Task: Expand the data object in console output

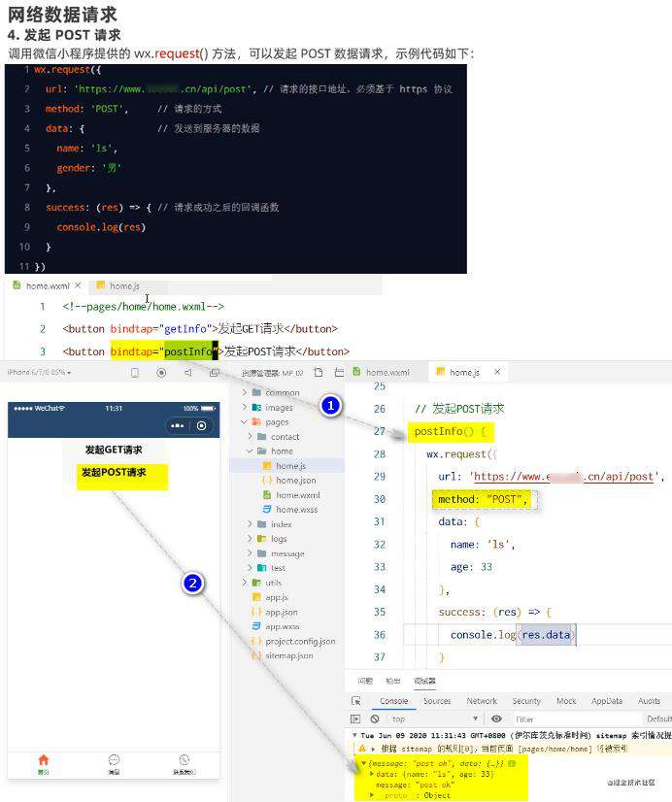Action: click(x=372, y=775)
